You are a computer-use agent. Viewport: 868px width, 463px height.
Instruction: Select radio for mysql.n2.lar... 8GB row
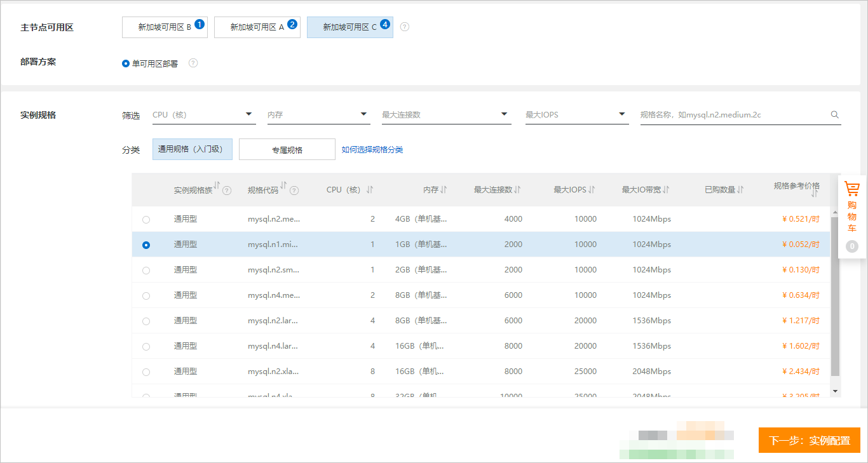tap(146, 321)
